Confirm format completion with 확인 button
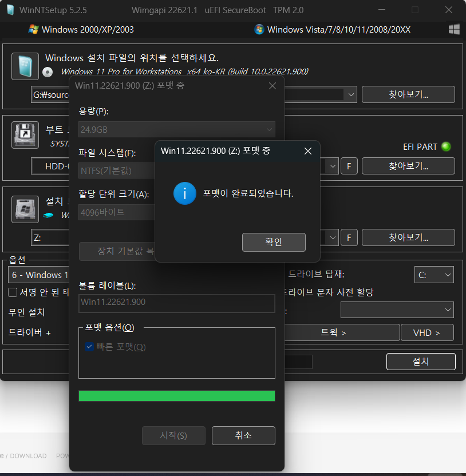Screen dimensions: 466x476 274,242
